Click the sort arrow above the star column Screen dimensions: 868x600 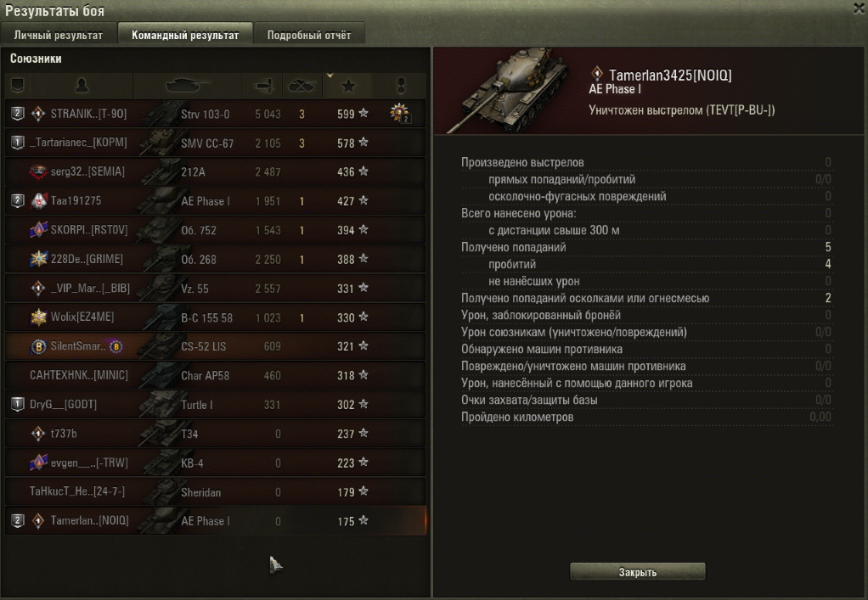330,76
